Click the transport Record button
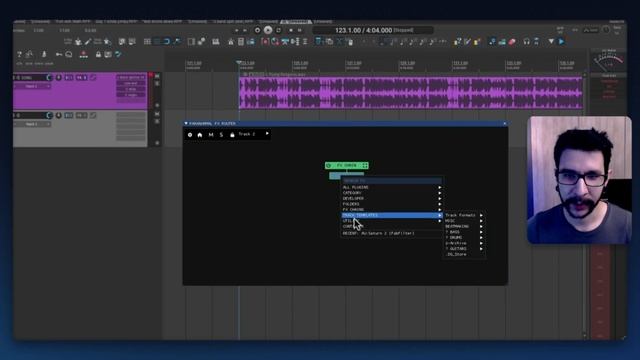 257,30
